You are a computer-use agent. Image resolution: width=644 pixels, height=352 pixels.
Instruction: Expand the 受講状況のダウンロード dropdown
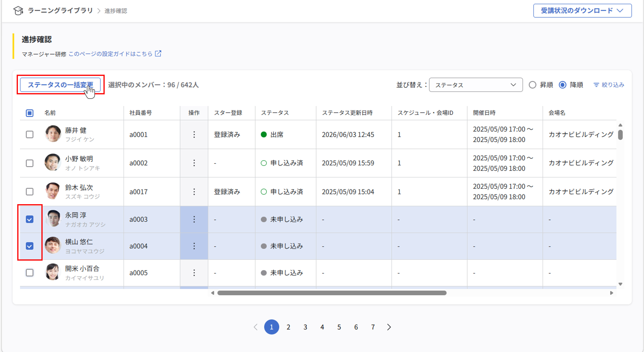(x=583, y=11)
